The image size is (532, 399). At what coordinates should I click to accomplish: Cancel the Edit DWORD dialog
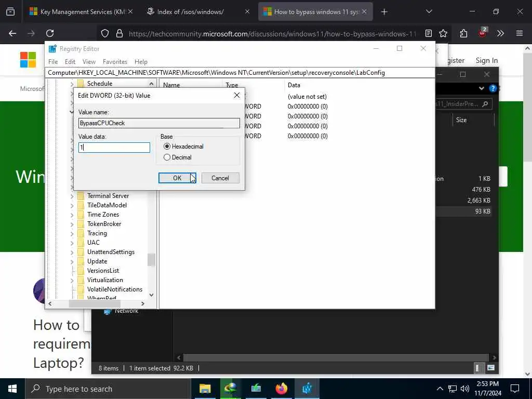coord(220,178)
